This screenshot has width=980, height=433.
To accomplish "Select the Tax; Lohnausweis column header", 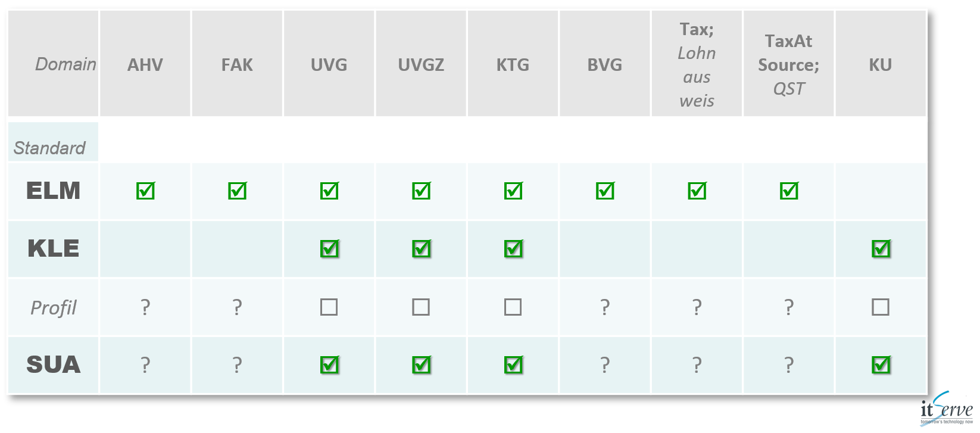I will click(697, 64).
